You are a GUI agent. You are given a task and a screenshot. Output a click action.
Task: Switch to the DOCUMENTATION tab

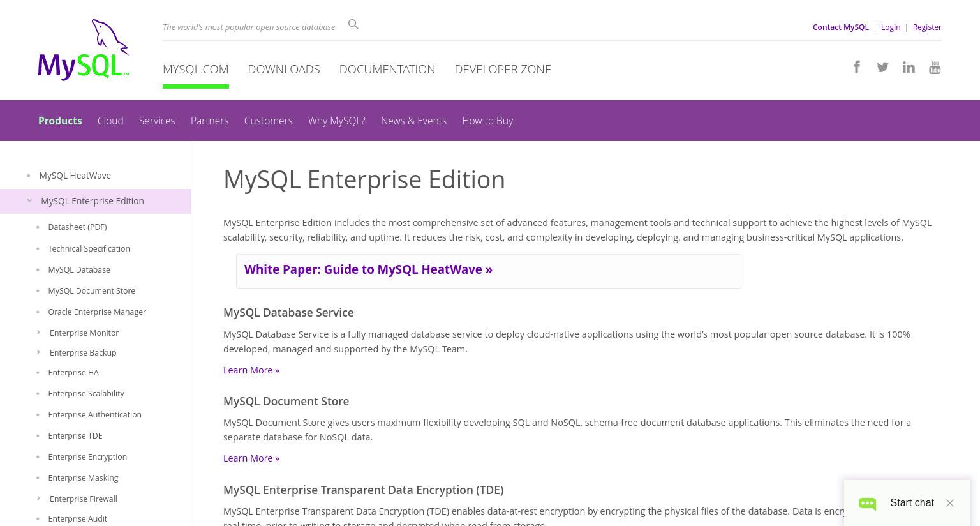coord(387,69)
